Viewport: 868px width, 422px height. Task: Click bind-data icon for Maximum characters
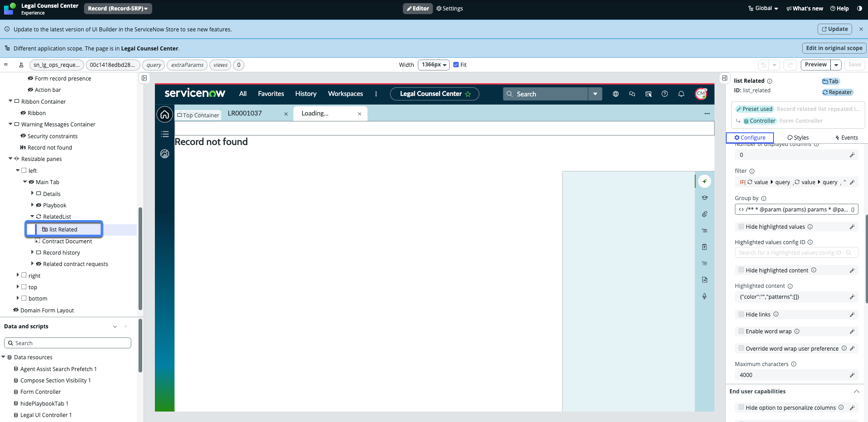[x=852, y=375]
